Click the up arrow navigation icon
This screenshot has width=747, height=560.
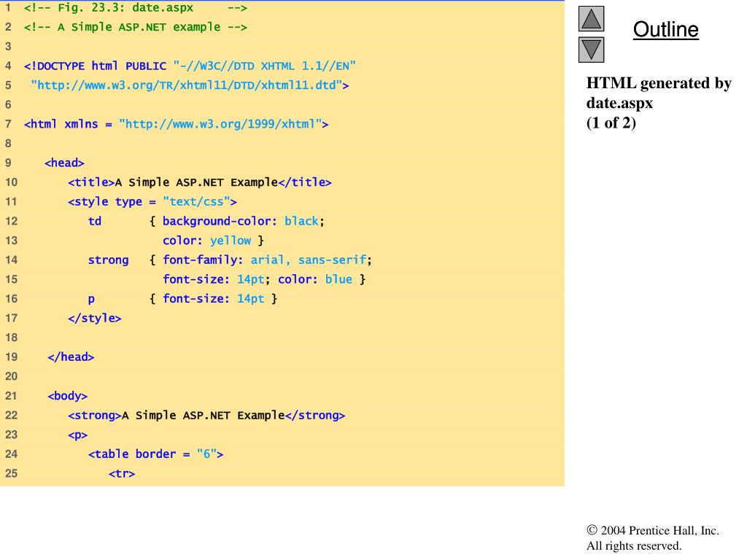click(592, 18)
